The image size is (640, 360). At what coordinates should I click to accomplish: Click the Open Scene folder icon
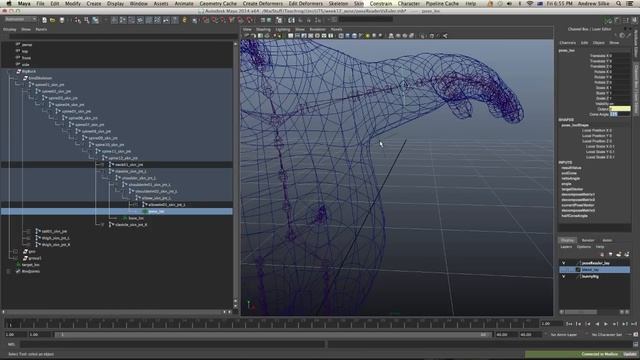click(53, 20)
